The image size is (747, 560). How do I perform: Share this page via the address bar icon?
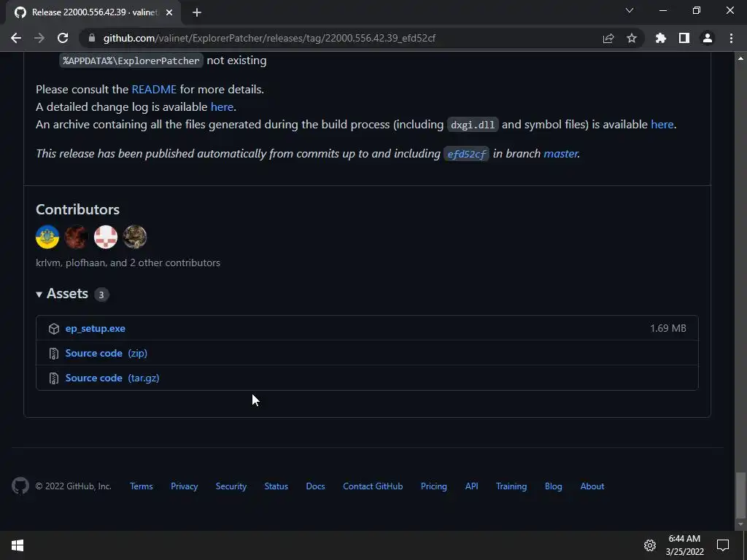coord(608,38)
